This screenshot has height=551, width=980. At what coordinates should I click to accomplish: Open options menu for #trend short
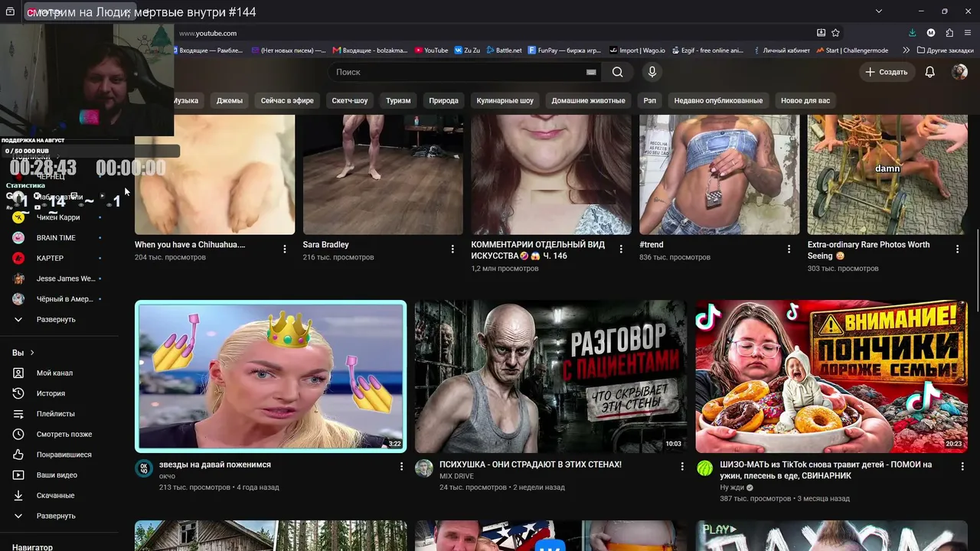tap(789, 249)
